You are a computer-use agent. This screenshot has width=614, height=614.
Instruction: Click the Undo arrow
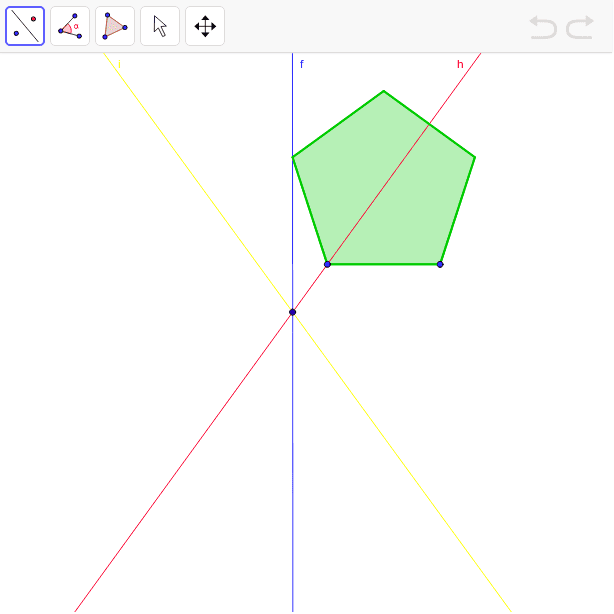[x=544, y=27]
